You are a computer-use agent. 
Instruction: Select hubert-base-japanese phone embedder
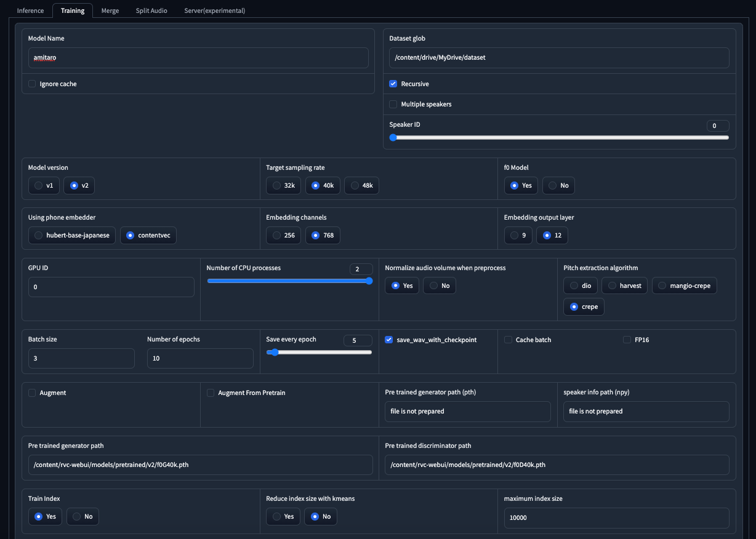tap(71, 235)
